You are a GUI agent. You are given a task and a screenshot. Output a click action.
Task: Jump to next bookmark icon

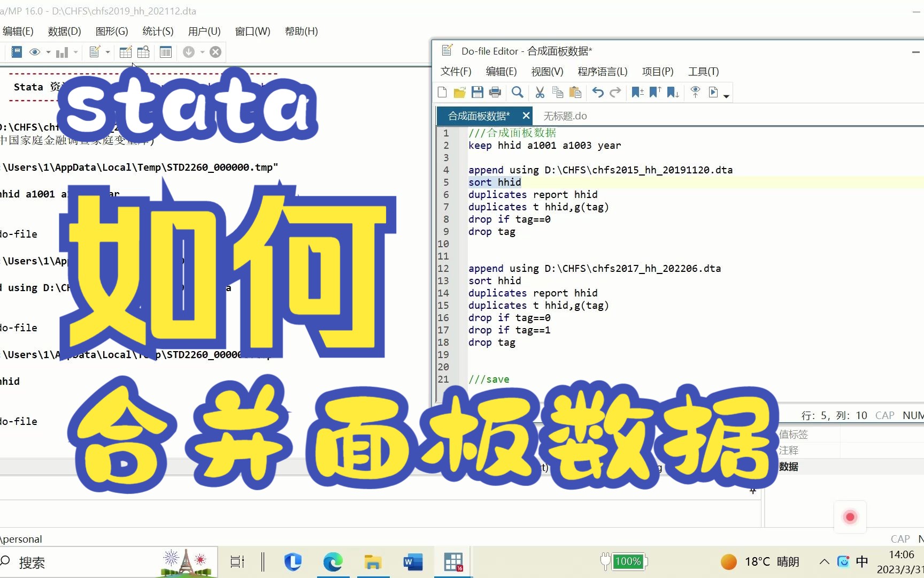click(673, 92)
